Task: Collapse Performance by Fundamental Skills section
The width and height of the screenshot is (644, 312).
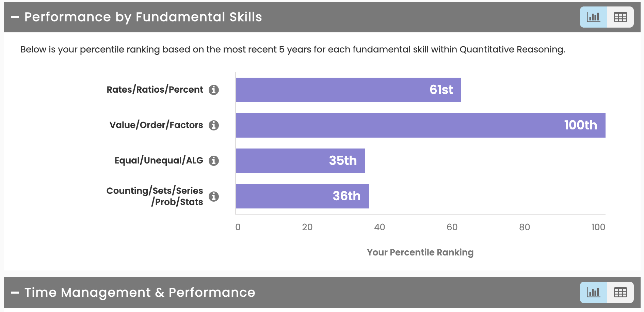Action: click(15, 17)
